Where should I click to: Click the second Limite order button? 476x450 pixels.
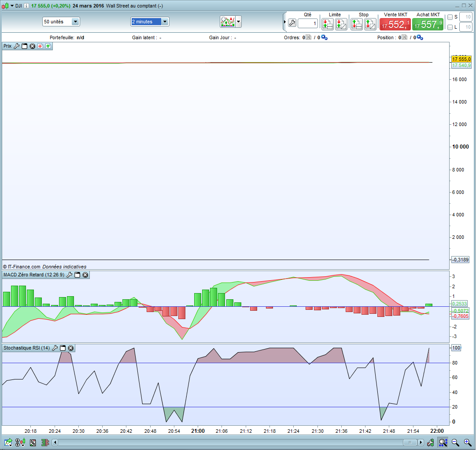(x=341, y=24)
